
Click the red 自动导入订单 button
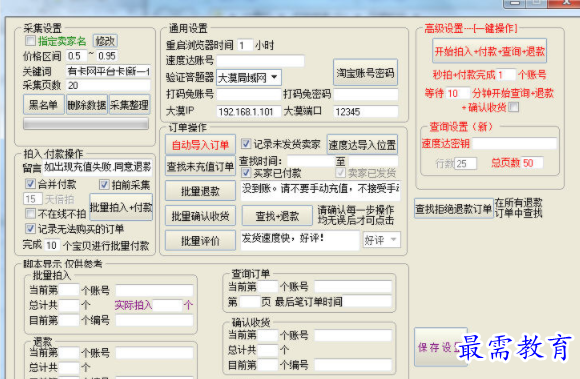click(200, 145)
